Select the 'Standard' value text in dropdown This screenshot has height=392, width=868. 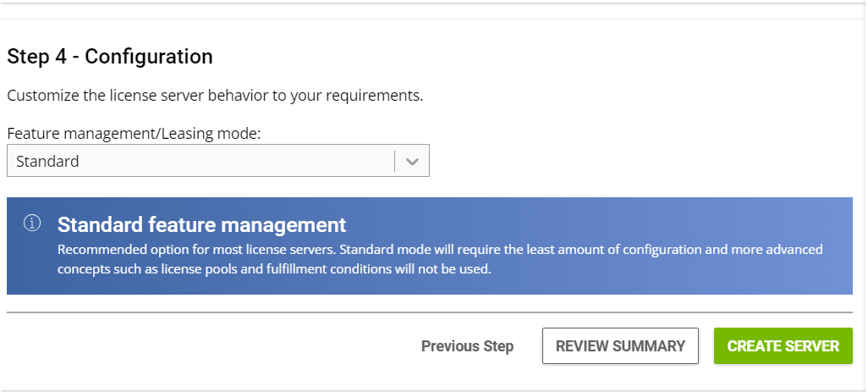[47, 161]
